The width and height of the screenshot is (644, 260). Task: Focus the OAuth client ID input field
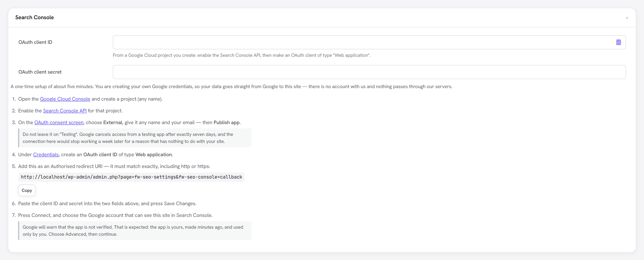369,42
